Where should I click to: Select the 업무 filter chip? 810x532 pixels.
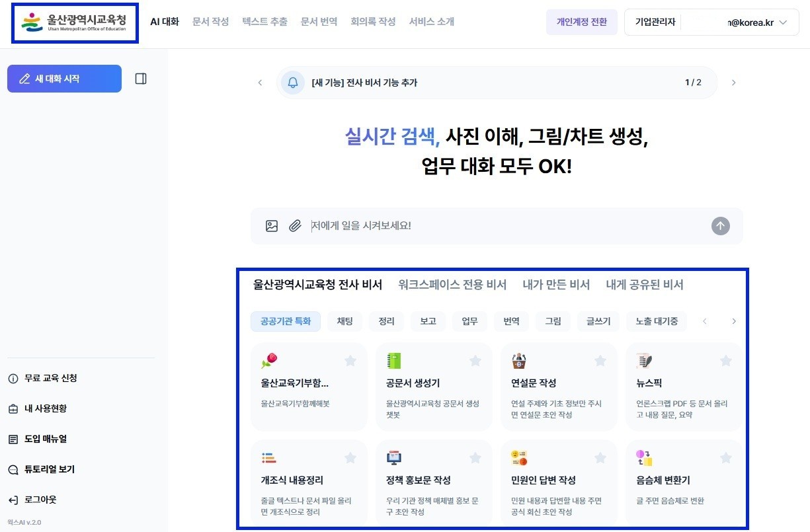point(470,322)
